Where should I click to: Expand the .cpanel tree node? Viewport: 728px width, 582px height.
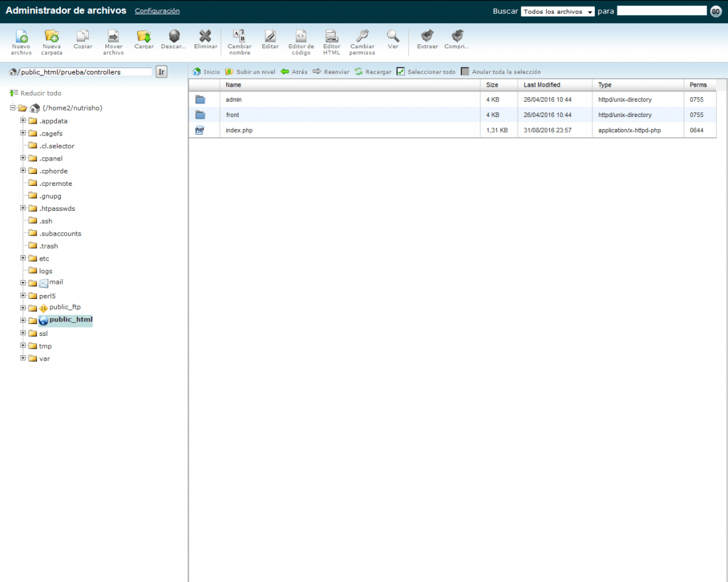click(x=23, y=158)
